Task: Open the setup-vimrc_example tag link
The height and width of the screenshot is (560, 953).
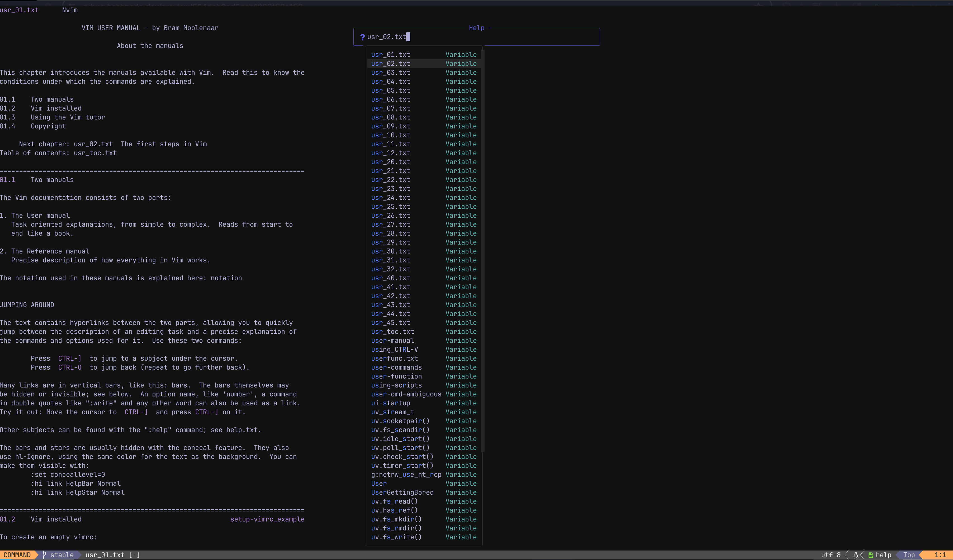Action: pyautogui.click(x=267, y=519)
